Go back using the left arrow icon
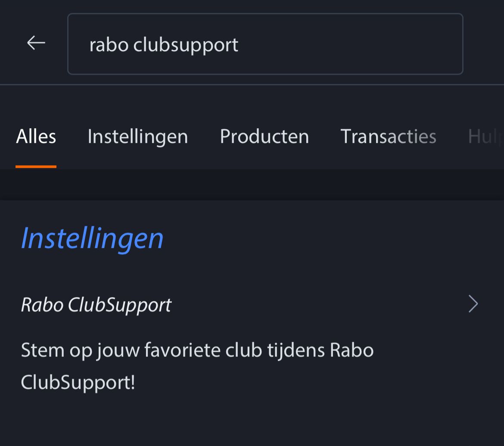Screen dimensions: 504x446 pyautogui.click(x=36, y=43)
